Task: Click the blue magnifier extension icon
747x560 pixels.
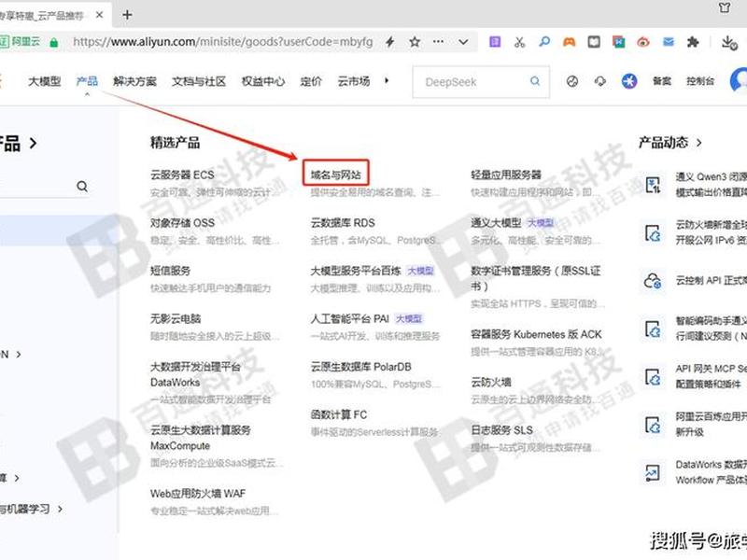Action: (544, 42)
